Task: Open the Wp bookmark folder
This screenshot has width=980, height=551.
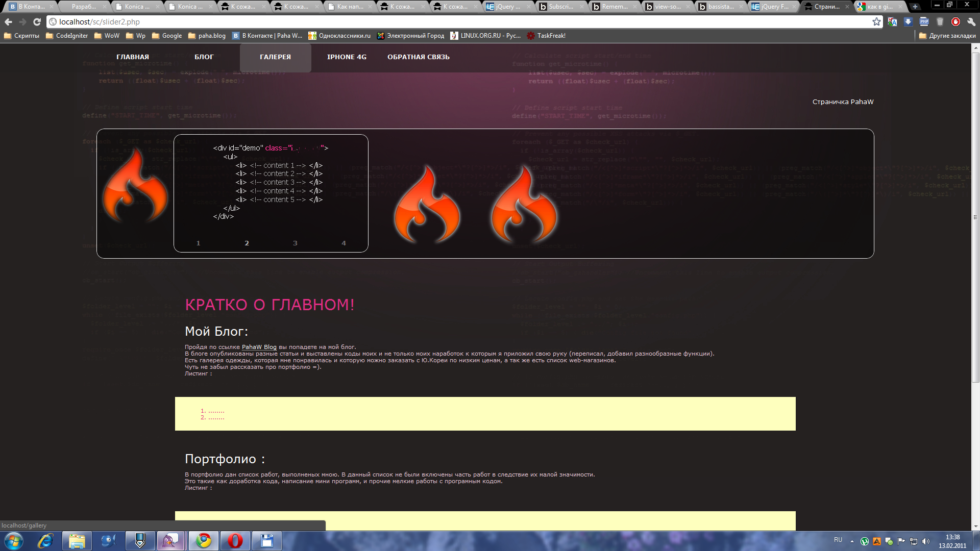Action: [136, 36]
